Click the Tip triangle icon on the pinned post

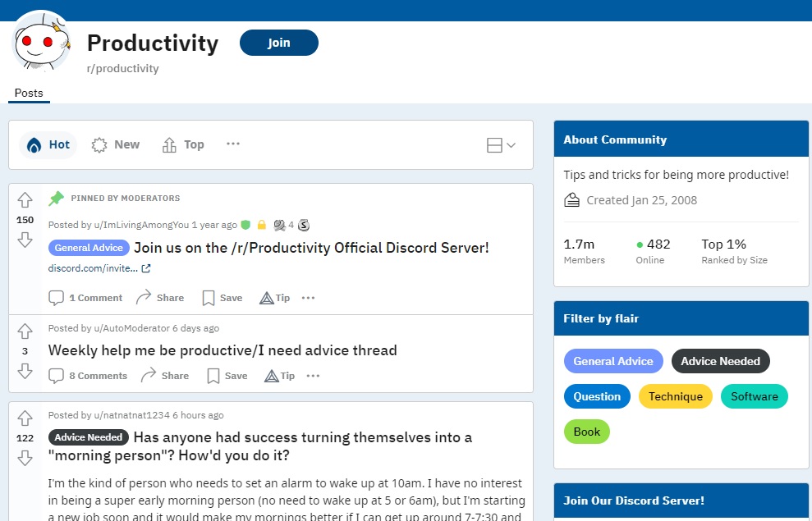(x=266, y=297)
